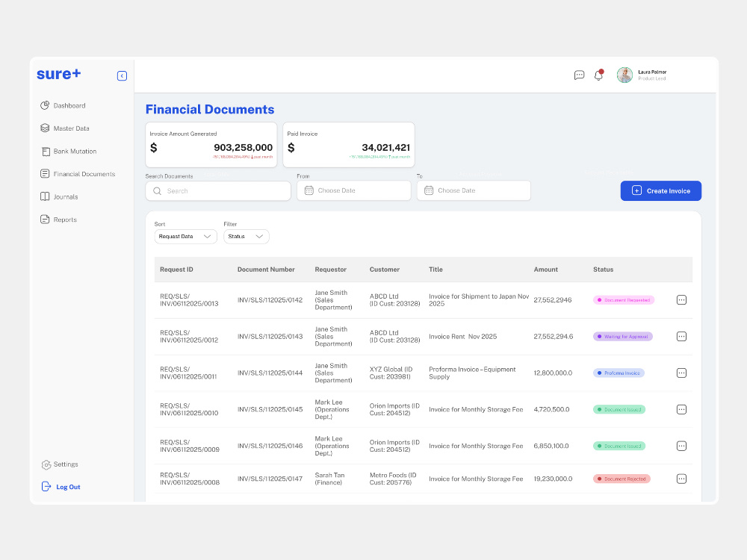
Task: Open the chat messages icon
Action: tap(579, 75)
